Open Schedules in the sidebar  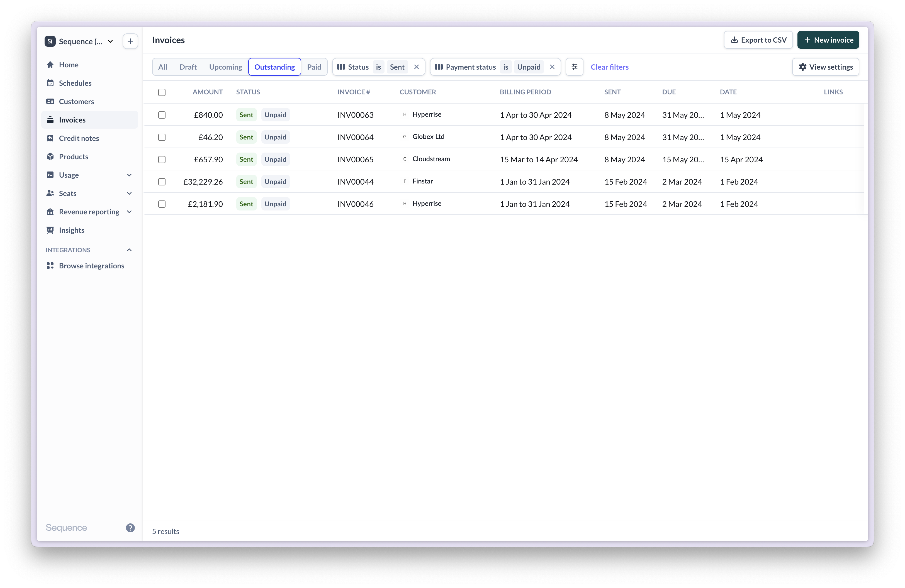[90, 83]
